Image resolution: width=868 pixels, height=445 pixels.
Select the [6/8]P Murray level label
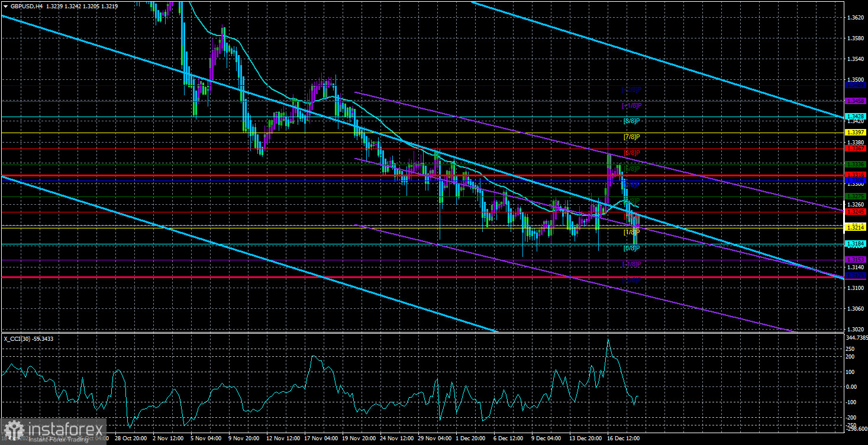[632, 153]
